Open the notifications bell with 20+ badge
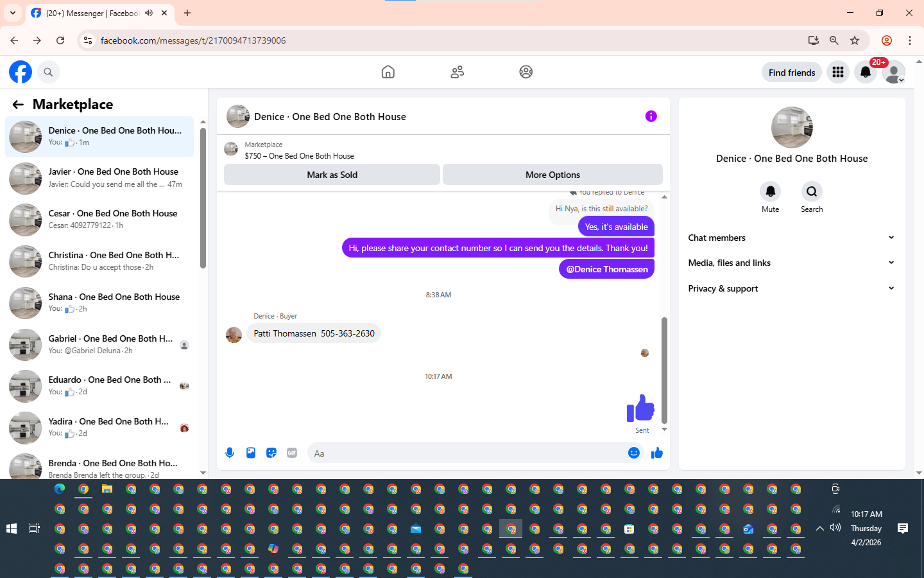This screenshot has height=578, width=924. point(866,72)
